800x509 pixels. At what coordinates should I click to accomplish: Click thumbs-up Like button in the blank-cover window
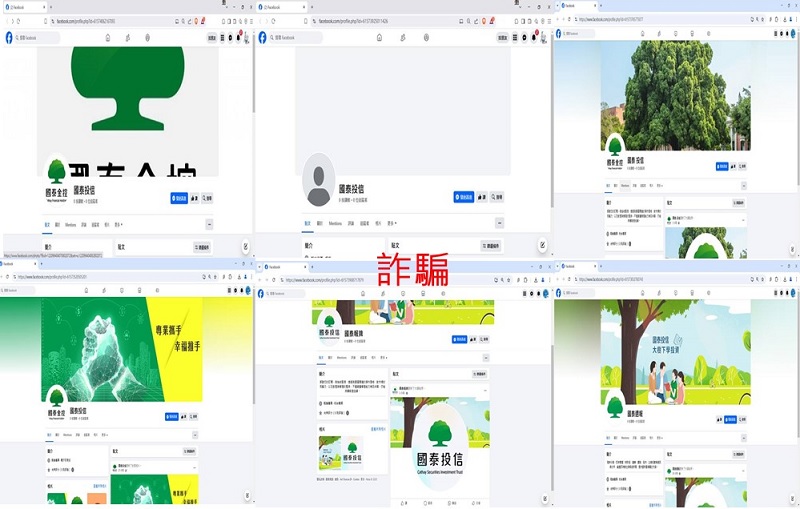click(482, 197)
